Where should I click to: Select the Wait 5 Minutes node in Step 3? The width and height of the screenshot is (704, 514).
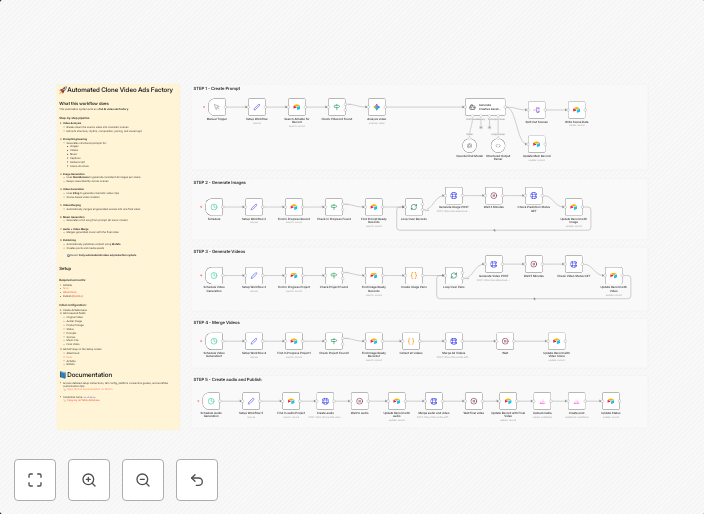pos(533,264)
